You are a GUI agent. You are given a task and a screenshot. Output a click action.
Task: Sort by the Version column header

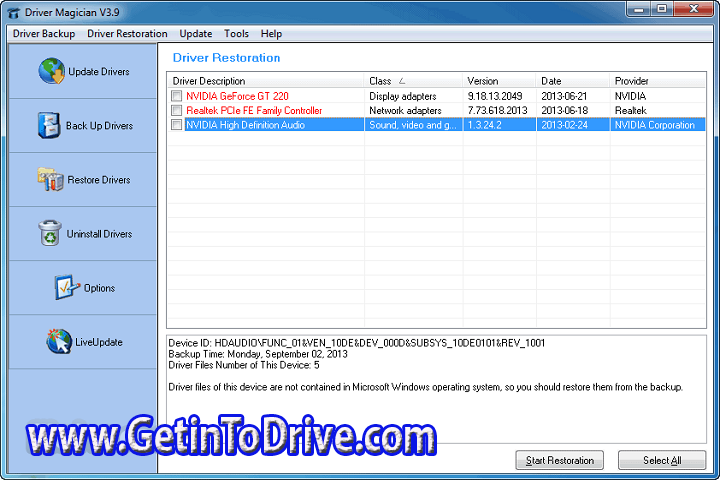(499, 81)
